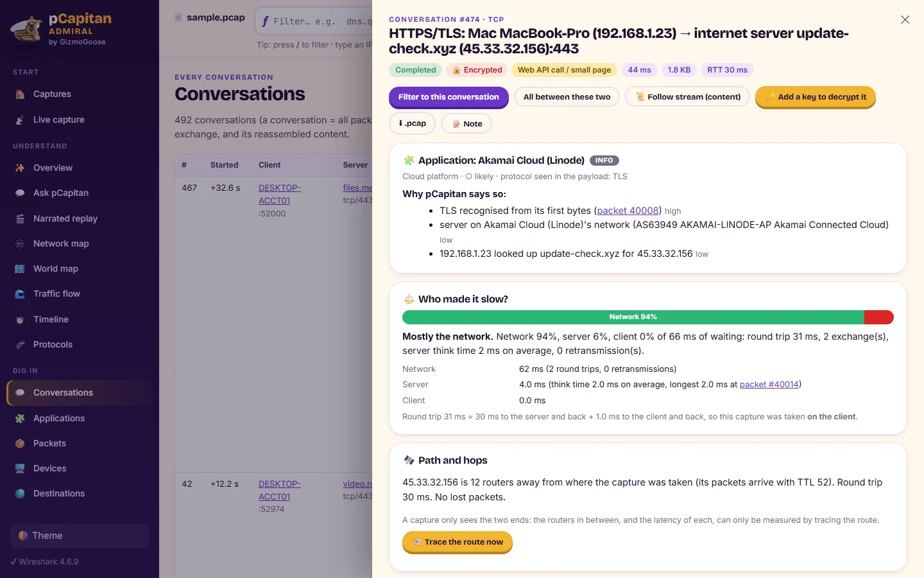Click the Overview sparkle icon
The image size is (924, 578).
point(20,168)
